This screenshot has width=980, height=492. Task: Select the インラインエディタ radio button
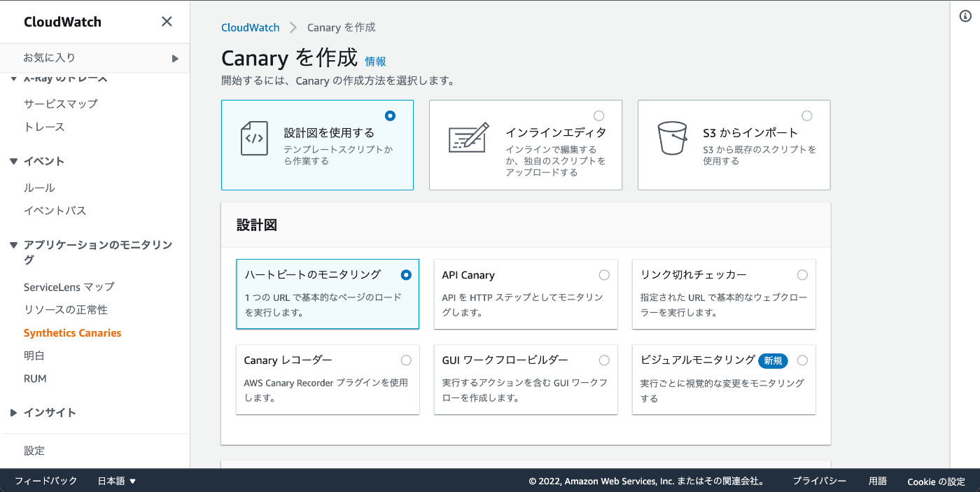tap(598, 115)
